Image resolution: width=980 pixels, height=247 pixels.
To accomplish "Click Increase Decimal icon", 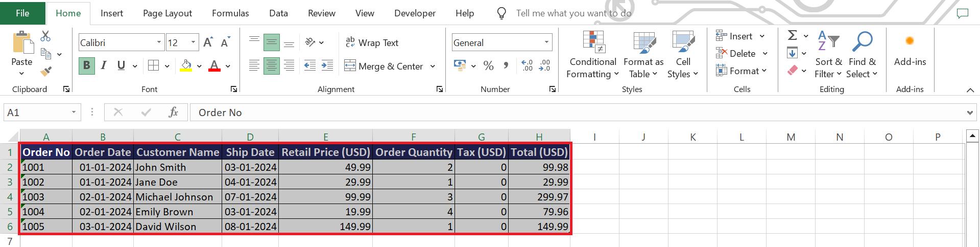I will (527, 65).
